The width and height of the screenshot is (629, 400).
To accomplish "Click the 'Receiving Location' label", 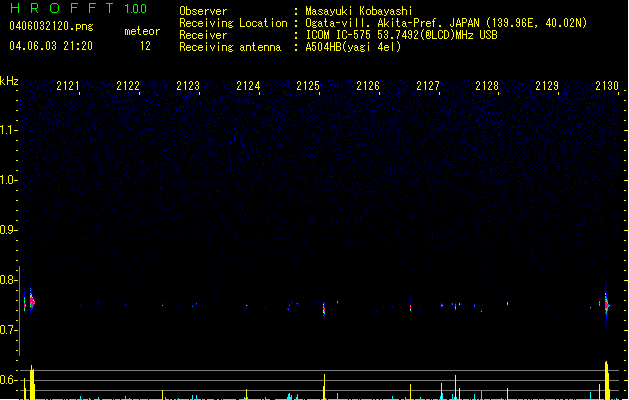I will [x=233, y=23].
